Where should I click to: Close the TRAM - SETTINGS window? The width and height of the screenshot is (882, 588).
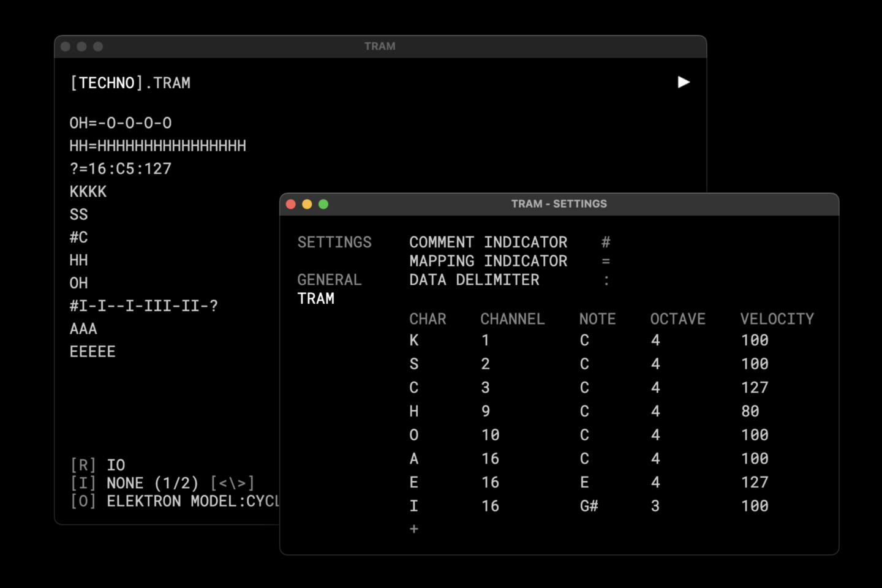click(291, 204)
